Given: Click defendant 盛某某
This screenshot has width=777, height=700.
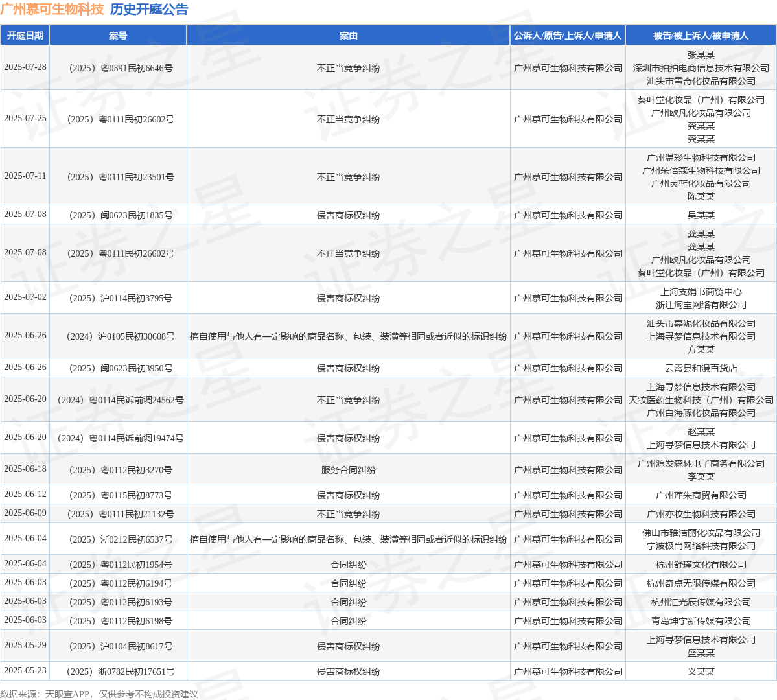Looking at the screenshot, I should [x=701, y=653].
